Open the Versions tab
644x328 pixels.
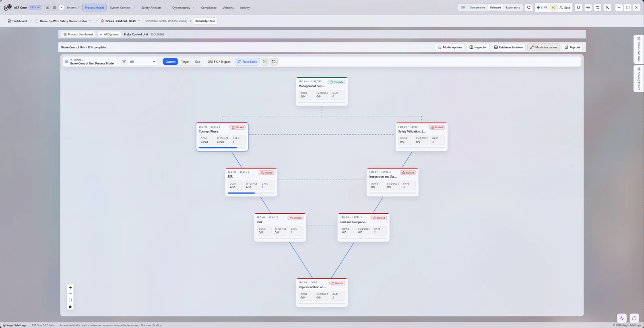click(228, 8)
